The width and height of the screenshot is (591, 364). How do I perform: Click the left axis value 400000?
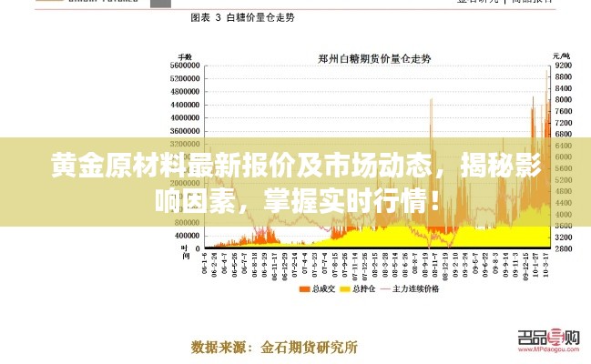187,236
